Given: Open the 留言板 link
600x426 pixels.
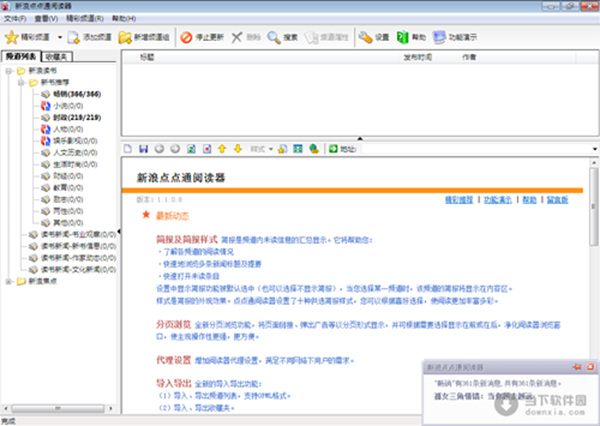Looking at the screenshot, I should 558,199.
